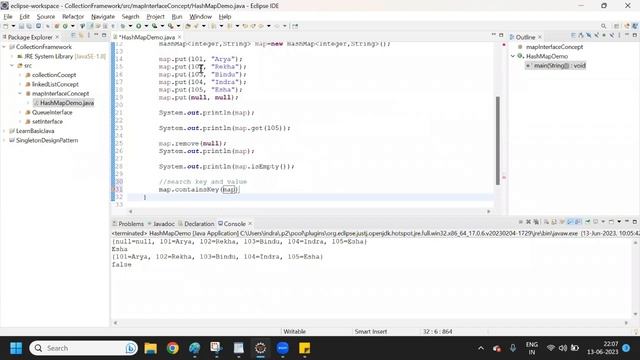Viewport: 640px width, 360px height.
Task: Clear the Console output
Action: [547, 222]
